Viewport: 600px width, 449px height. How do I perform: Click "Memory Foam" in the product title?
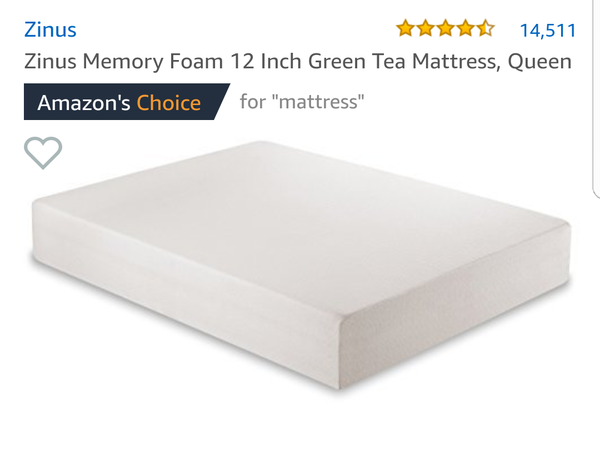tap(153, 62)
